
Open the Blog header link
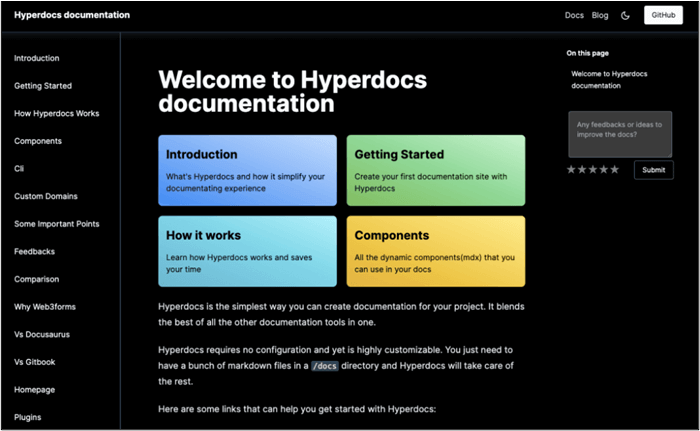(x=600, y=15)
